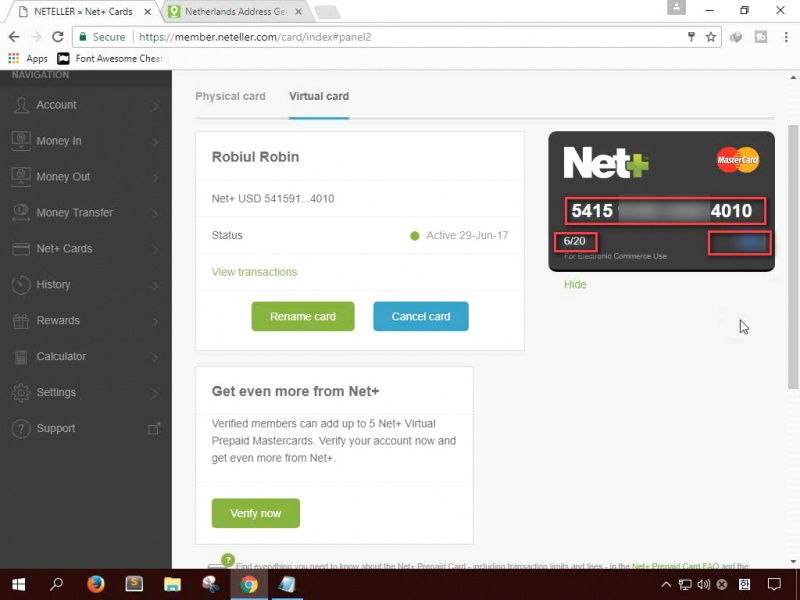Close the NETELLER browser tab
Screen dimensions: 800x600
click(x=147, y=12)
